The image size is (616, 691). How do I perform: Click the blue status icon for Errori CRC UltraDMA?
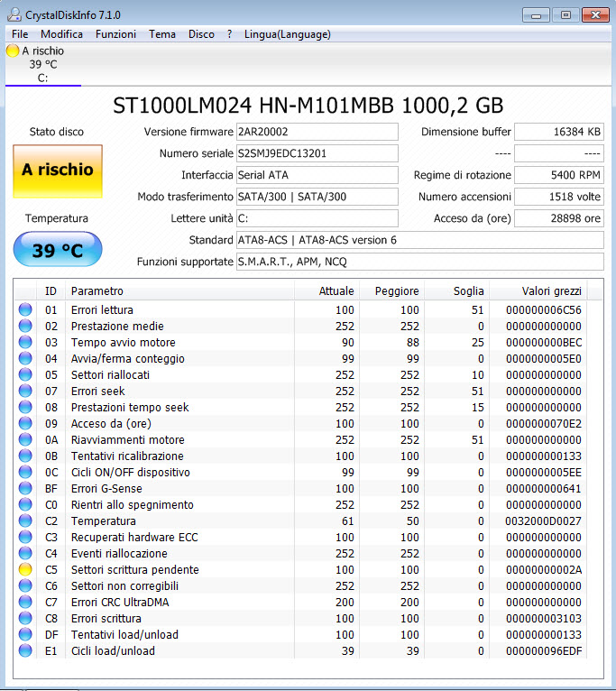(x=25, y=602)
